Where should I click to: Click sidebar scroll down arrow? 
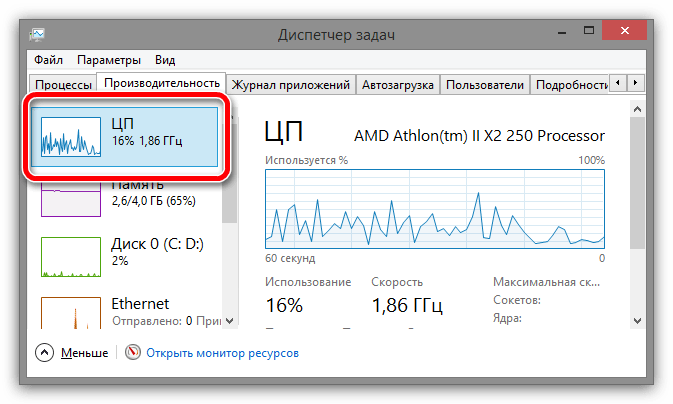(x=230, y=321)
